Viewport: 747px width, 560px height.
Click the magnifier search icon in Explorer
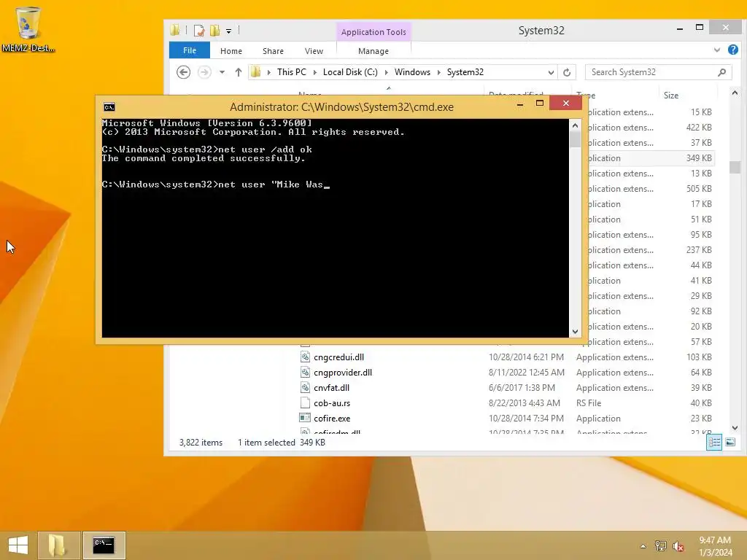click(721, 72)
